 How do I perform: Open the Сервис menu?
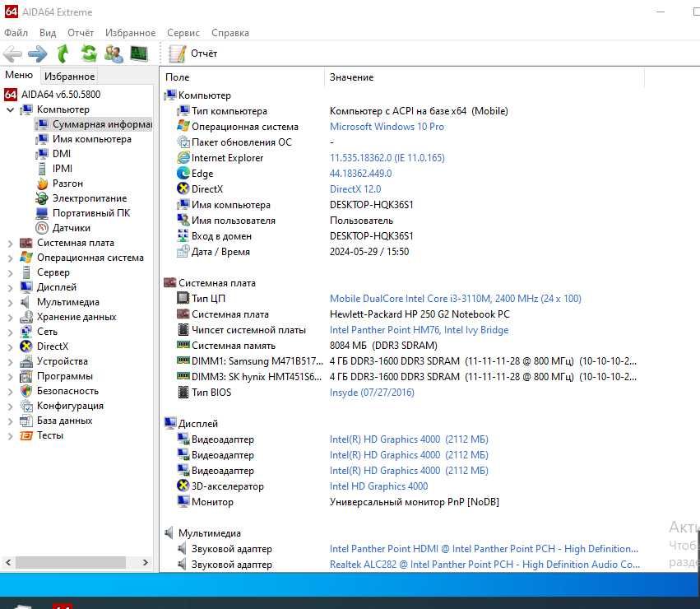click(x=183, y=33)
